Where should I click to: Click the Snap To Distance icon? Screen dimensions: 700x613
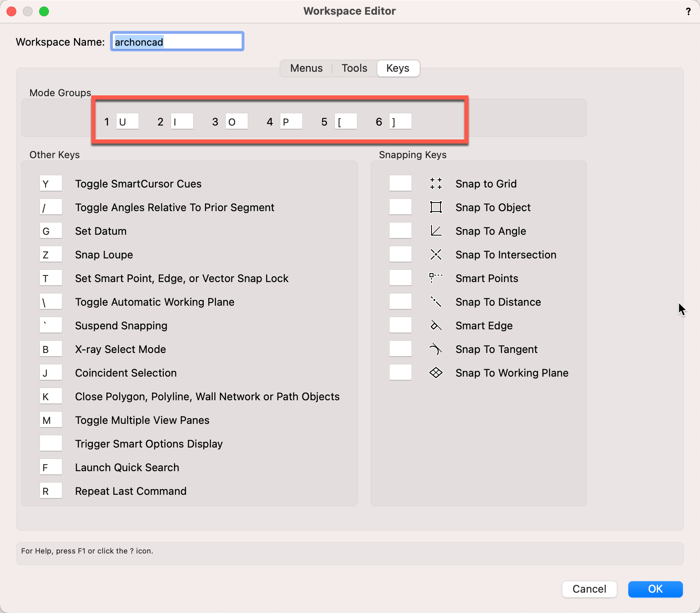[436, 302]
